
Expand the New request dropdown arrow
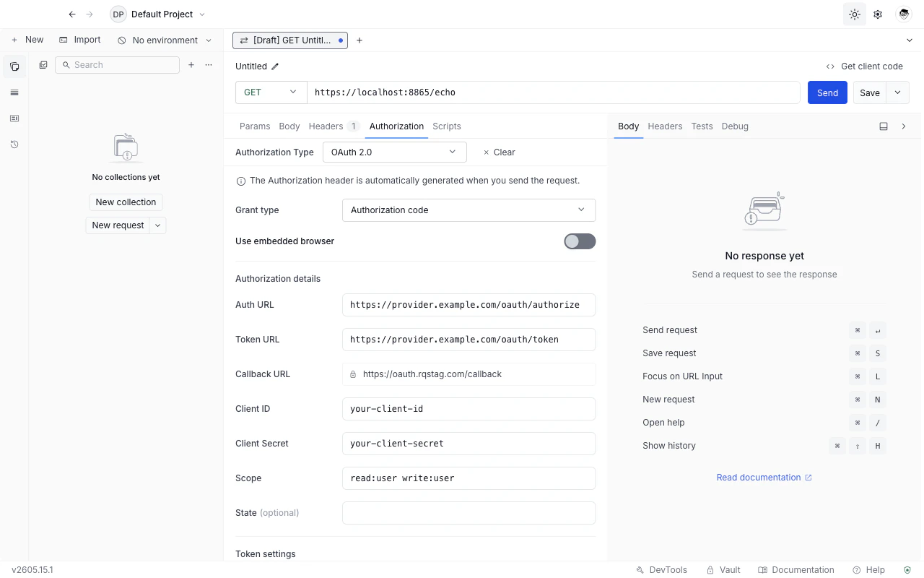(159, 225)
